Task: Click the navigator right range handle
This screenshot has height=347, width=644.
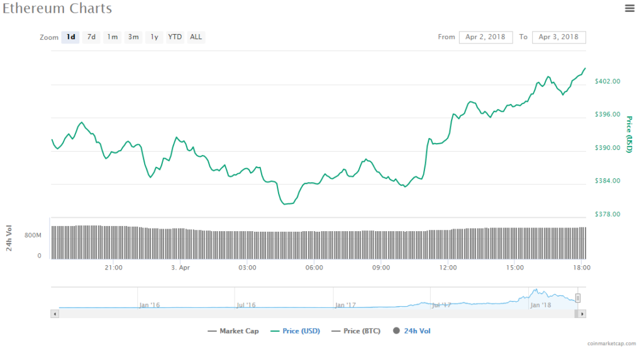Action: coord(578,298)
